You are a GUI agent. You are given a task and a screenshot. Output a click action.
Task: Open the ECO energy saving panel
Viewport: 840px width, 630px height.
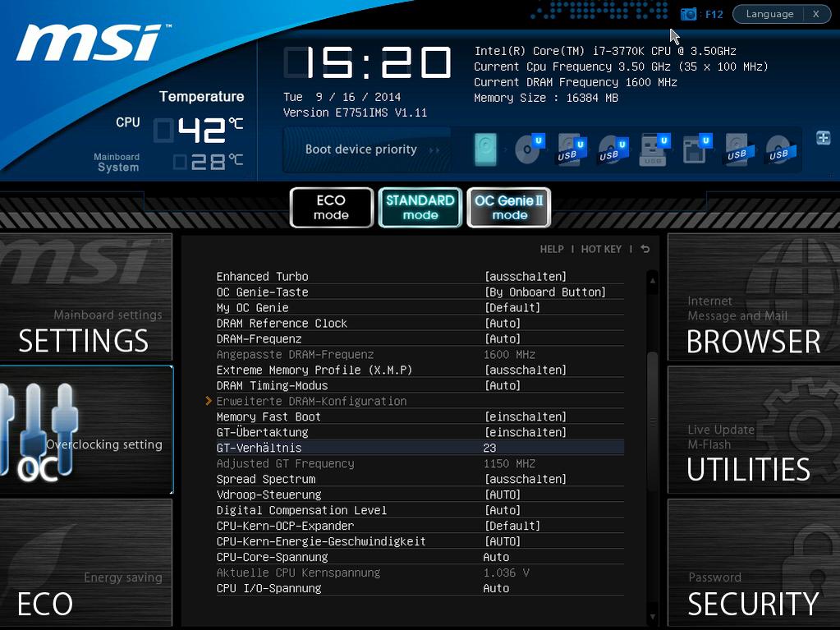coord(85,563)
